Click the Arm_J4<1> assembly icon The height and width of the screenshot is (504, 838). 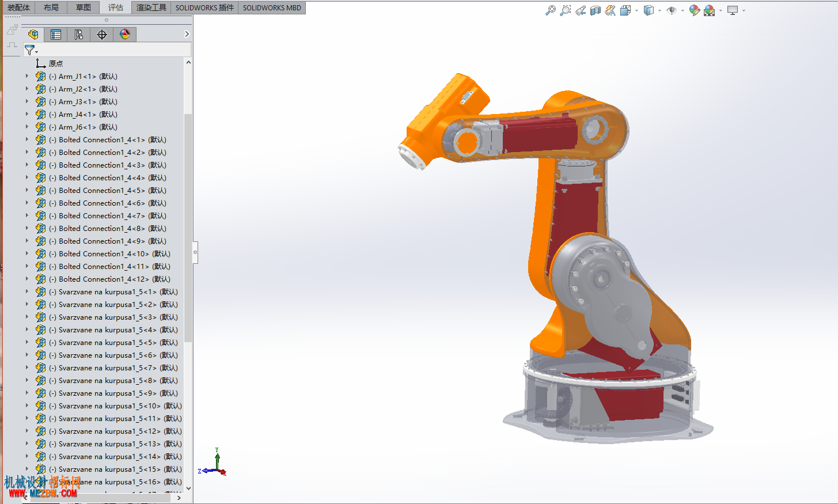point(41,114)
